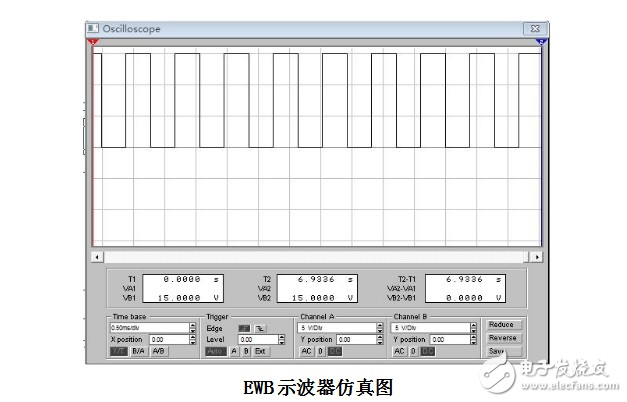Click the Channel B Y position spinner
627x402 pixels.
click(x=474, y=340)
